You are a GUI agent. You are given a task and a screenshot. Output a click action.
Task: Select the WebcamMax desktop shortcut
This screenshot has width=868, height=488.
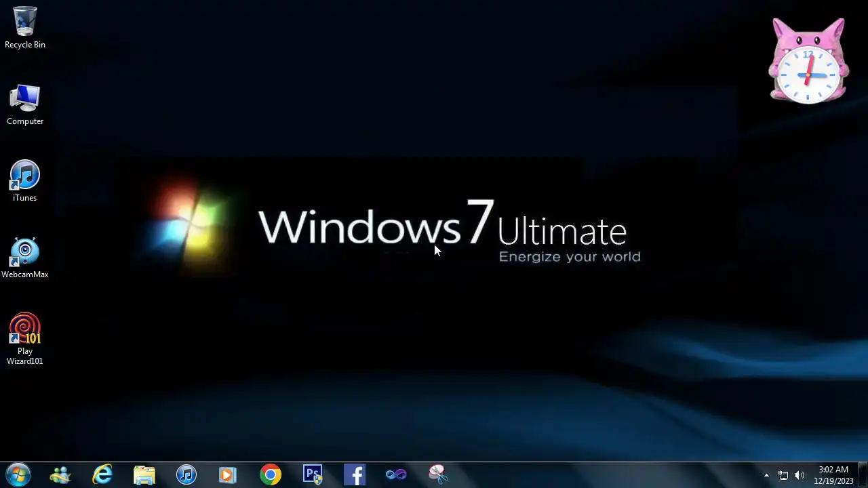point(25,258)
